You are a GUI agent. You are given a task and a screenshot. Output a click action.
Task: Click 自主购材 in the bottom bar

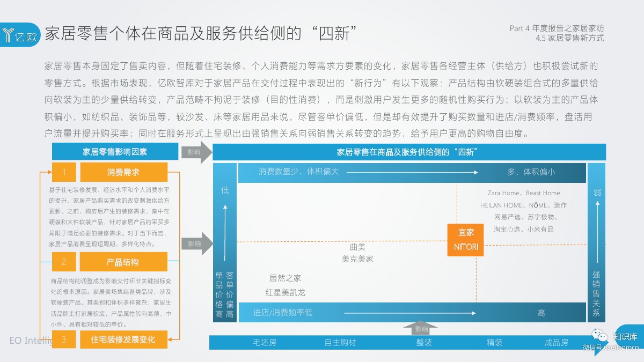(x=340, y=342)
